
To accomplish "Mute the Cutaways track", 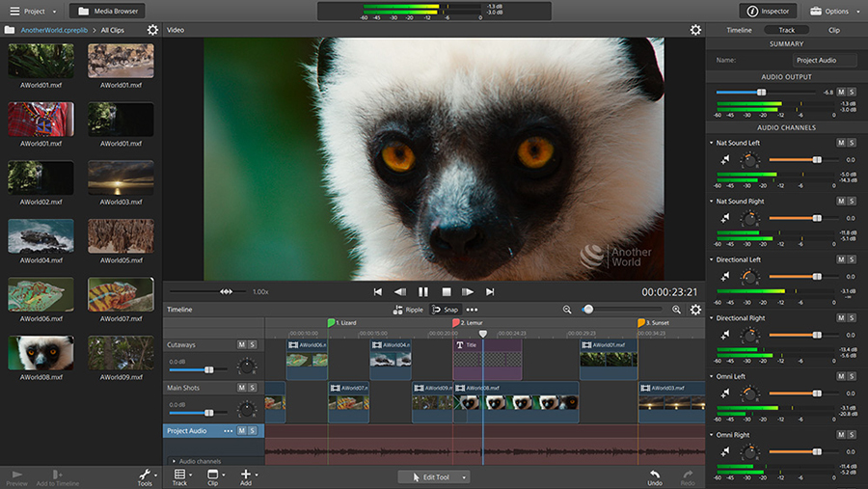I will coord(241,344).
